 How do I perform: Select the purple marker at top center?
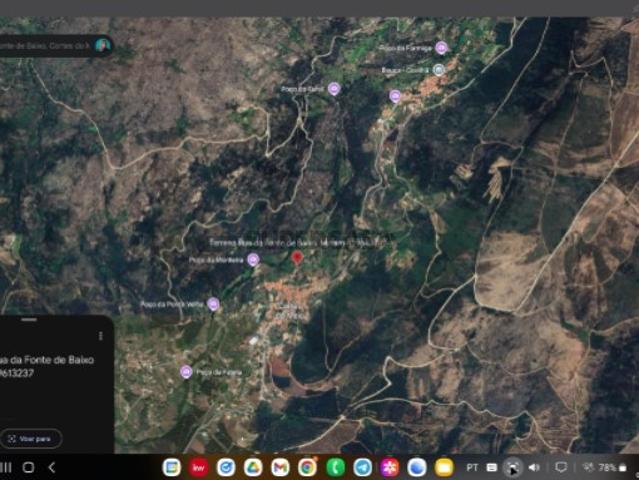(334, 88)
